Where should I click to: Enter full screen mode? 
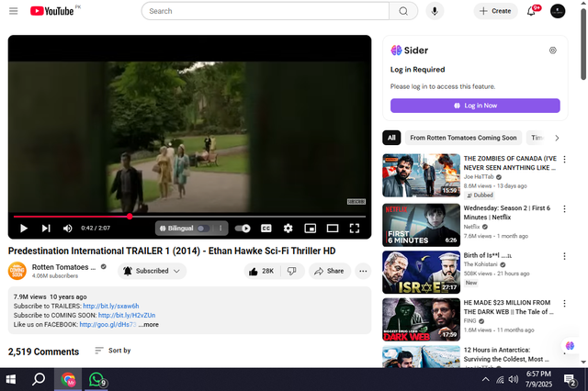[355, 228]
